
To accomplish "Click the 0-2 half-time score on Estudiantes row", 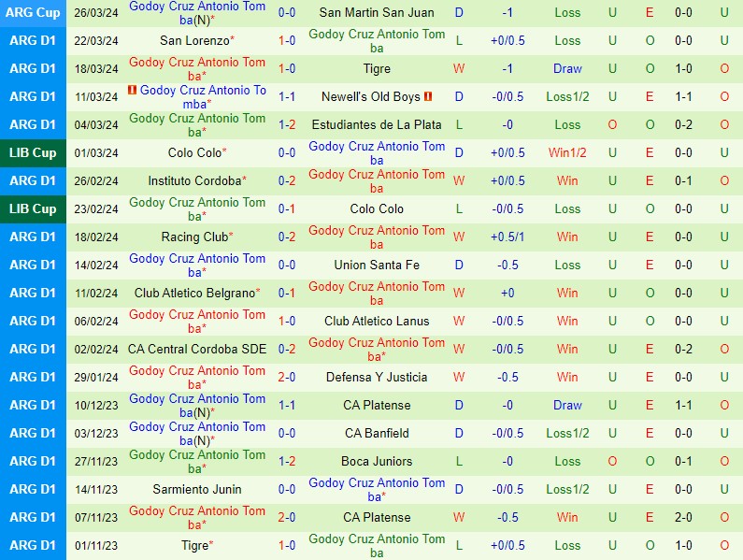I will pos(683,124).
